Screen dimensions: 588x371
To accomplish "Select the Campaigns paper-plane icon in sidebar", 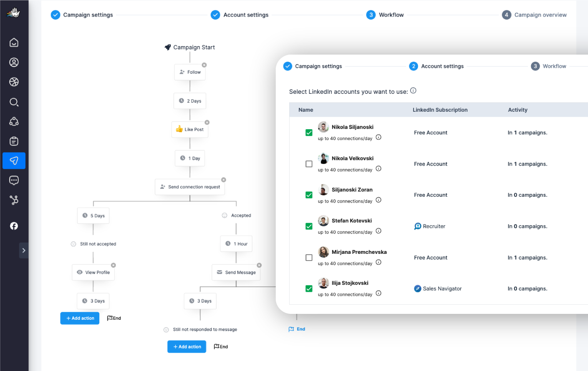I will click(14, 160).
